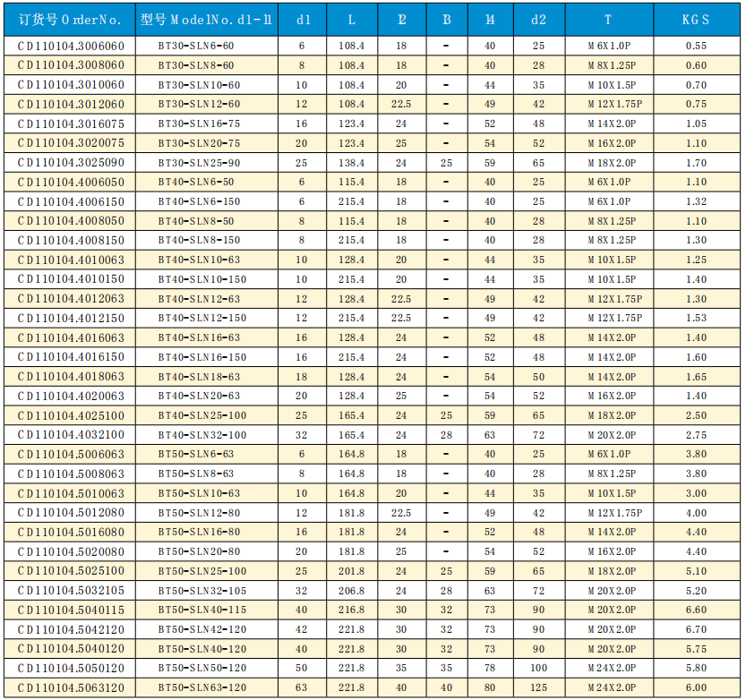The image size is (746, 700).
Task: Select order number CD110104.4006150
Action: (71, 201)
